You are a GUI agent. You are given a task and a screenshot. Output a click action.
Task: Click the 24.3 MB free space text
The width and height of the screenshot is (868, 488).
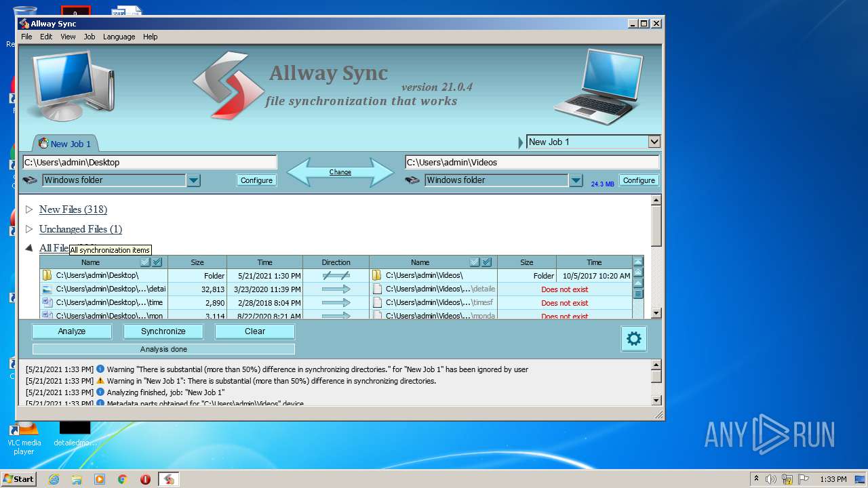tap(602, 184)
